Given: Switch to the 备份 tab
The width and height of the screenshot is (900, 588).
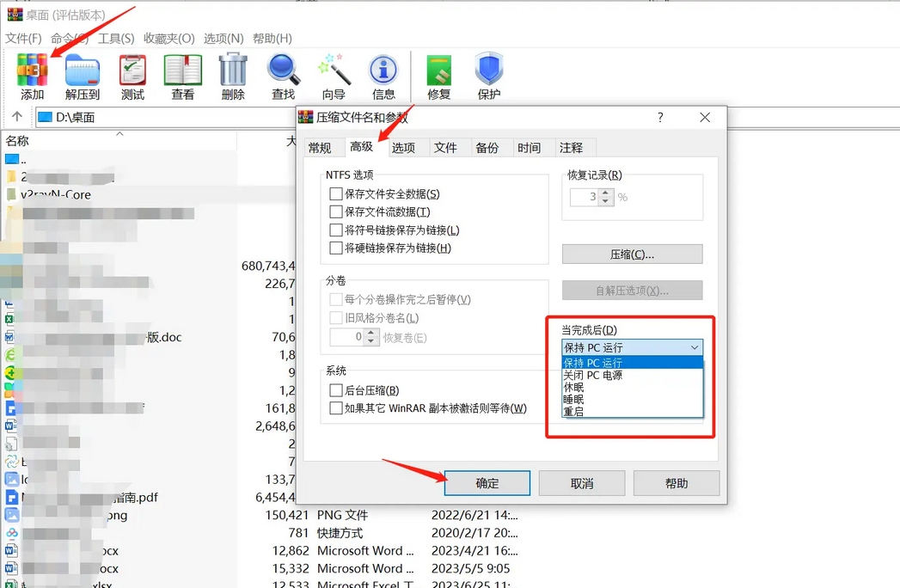Looking at the screenshot, I should 487,148.
